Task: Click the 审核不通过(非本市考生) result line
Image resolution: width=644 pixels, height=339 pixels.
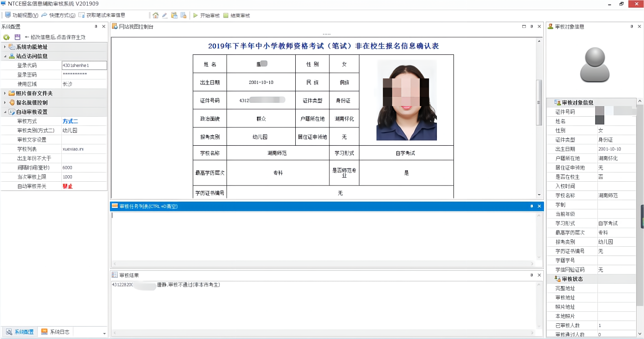Action: tap(166, 285)
